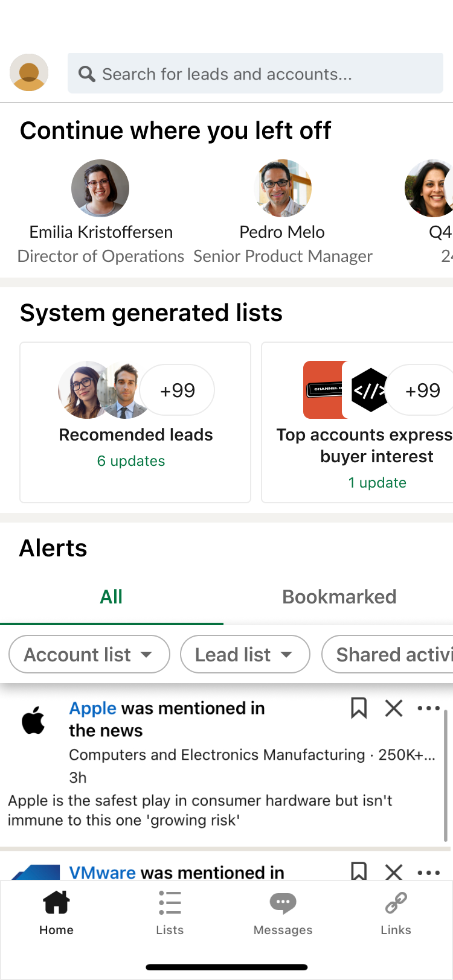Open the Lists tab in the bottom bar
The image size is (453, 980).
click(170, 913)
